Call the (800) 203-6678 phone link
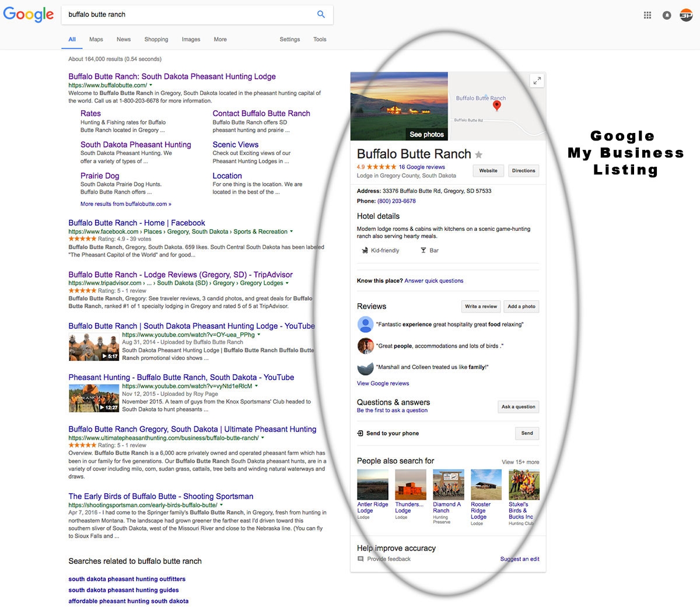The width and height of the screenshot is (700, 607). click(397, 201)
